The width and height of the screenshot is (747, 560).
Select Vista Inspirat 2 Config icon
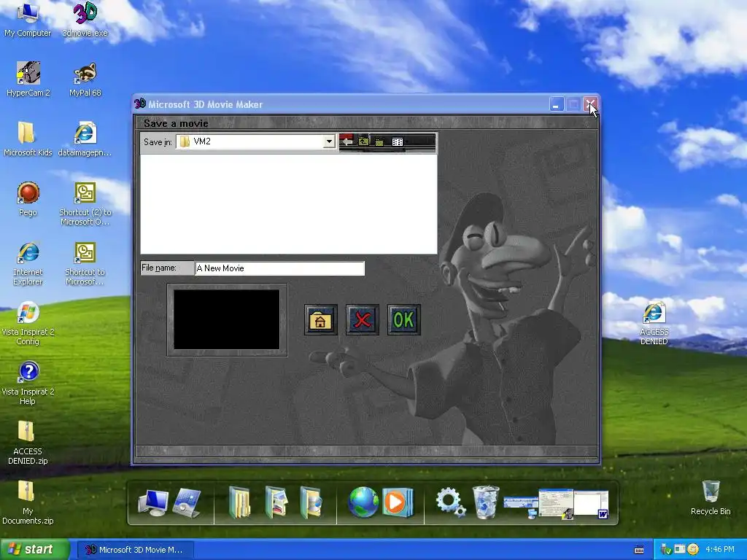pos(28,323)
